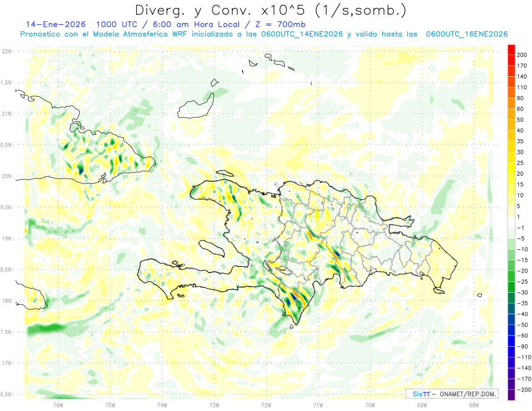Click the '-140' color scale value
Screen dimensions: 532x411
(524, 368)
